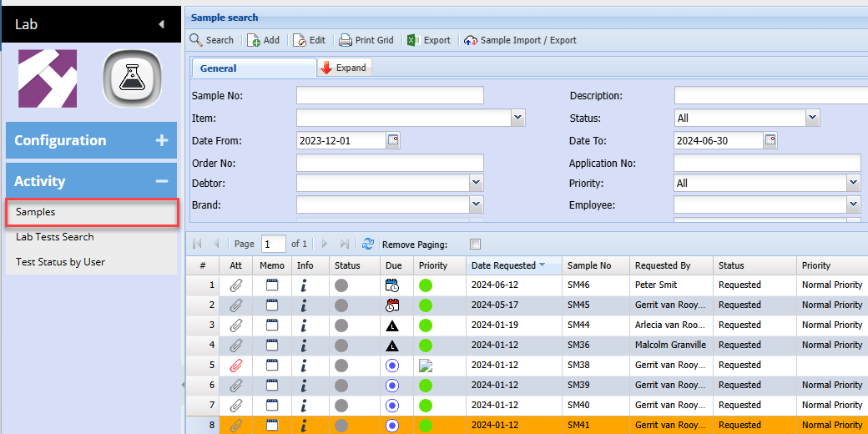This screenshot has width=868, height=434.
Task: Expand the Configuration section
Action: (161, 140)
